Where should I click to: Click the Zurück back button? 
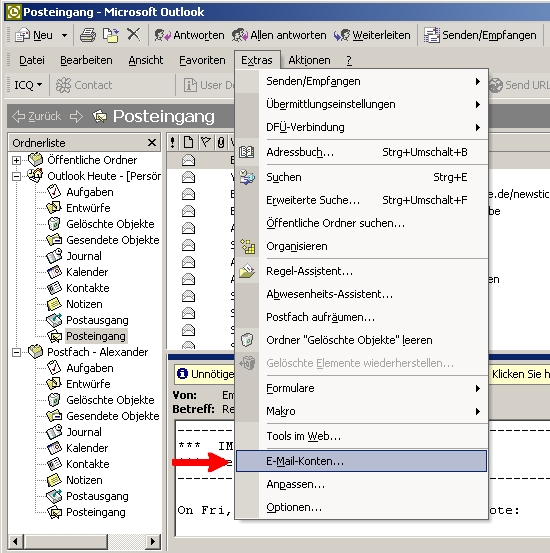pos(37,116)
